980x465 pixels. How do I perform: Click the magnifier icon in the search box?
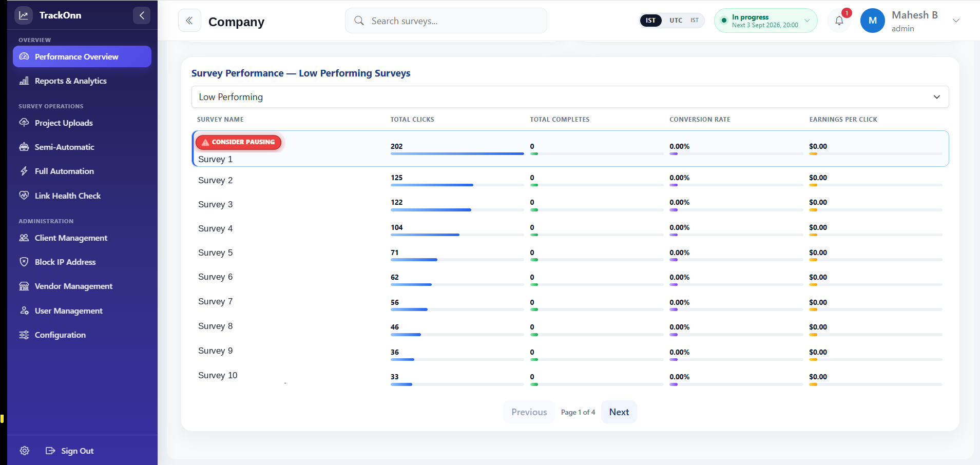click(x=359, y=21)
